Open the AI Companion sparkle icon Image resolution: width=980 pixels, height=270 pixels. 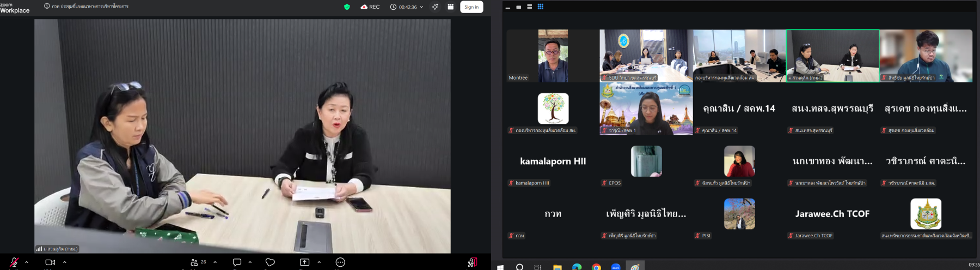(435, 7)
